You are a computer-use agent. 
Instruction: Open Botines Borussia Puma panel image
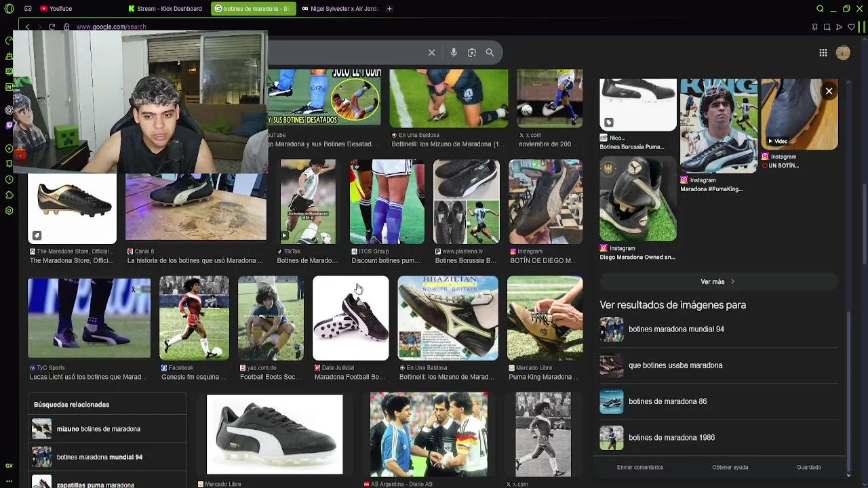(638, 104)
